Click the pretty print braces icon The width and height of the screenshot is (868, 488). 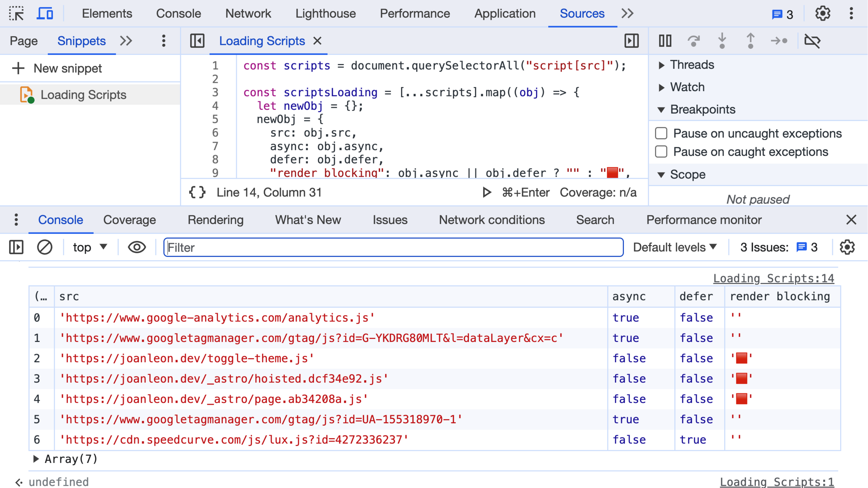(197, 192)
